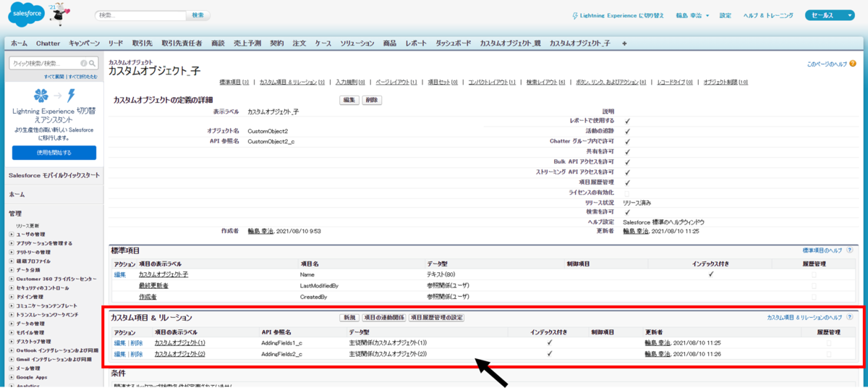The height and width of the screenshot is (388, 868).
Task: Open help icon next to カスタム項目 & リレーションのヘルプ
Action: click(850, 317)
